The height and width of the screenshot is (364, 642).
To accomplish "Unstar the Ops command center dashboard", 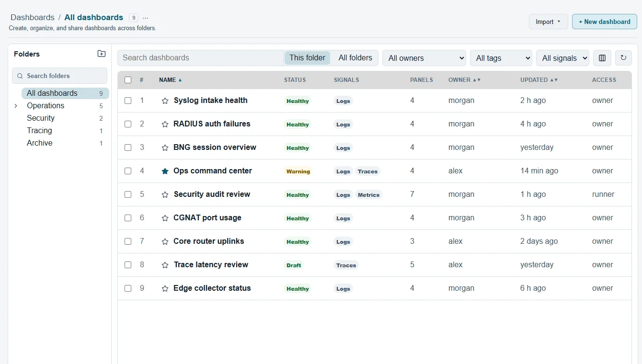I will click(x=165, y=171).
